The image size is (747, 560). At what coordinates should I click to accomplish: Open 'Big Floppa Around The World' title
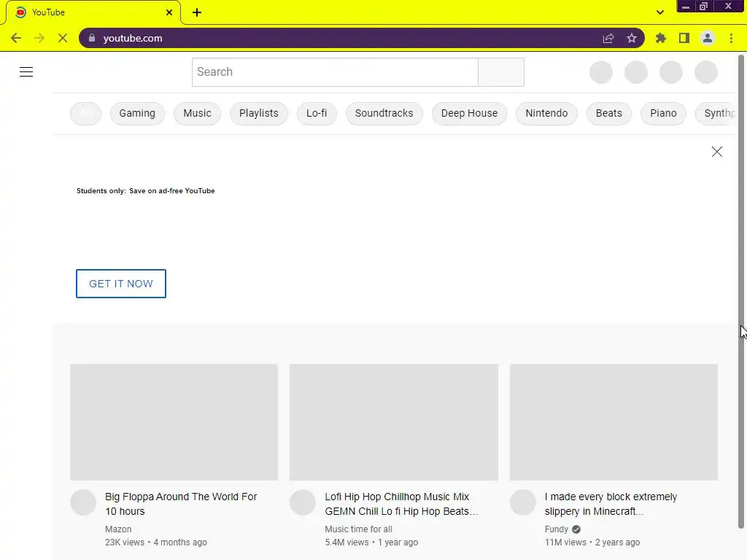(x=181, y=504)
